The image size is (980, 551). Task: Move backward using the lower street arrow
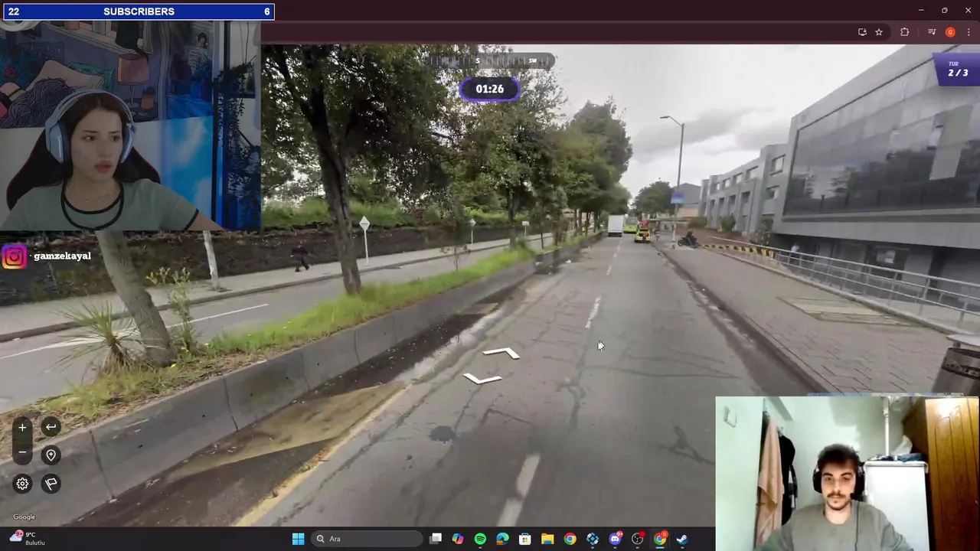[x=482, y=378]
